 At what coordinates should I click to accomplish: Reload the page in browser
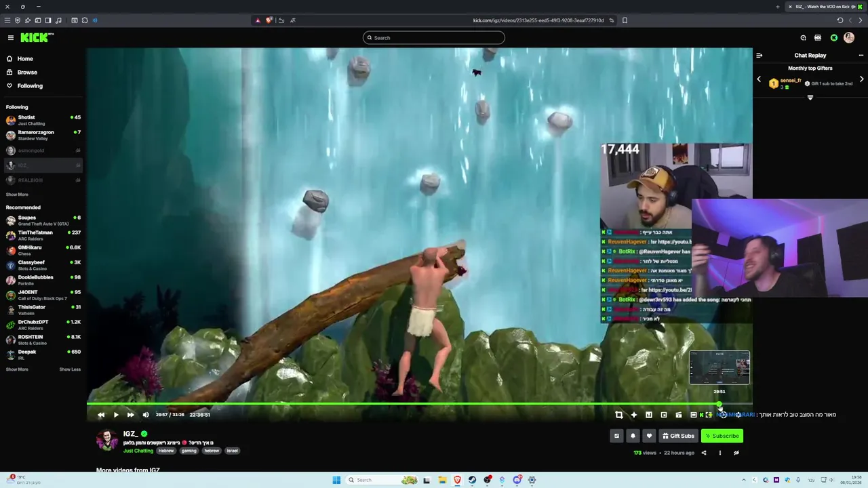pyautogui.click(x=840, y=20)
